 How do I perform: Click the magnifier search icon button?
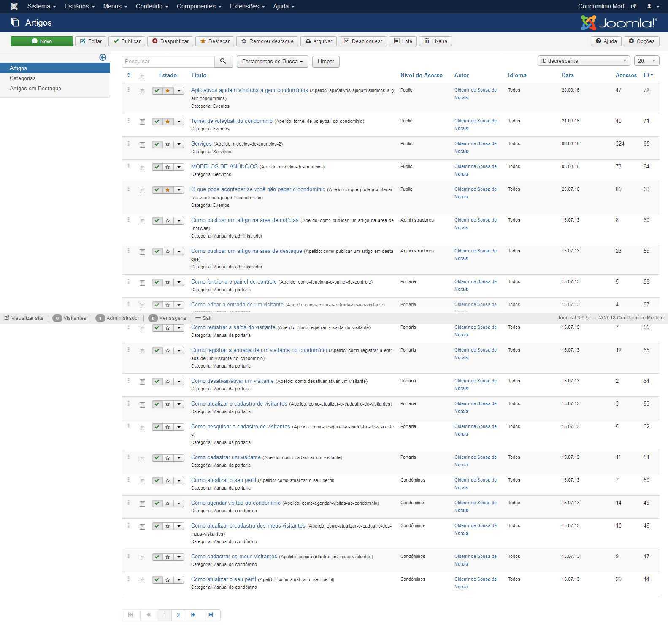(x=223, y=61)
